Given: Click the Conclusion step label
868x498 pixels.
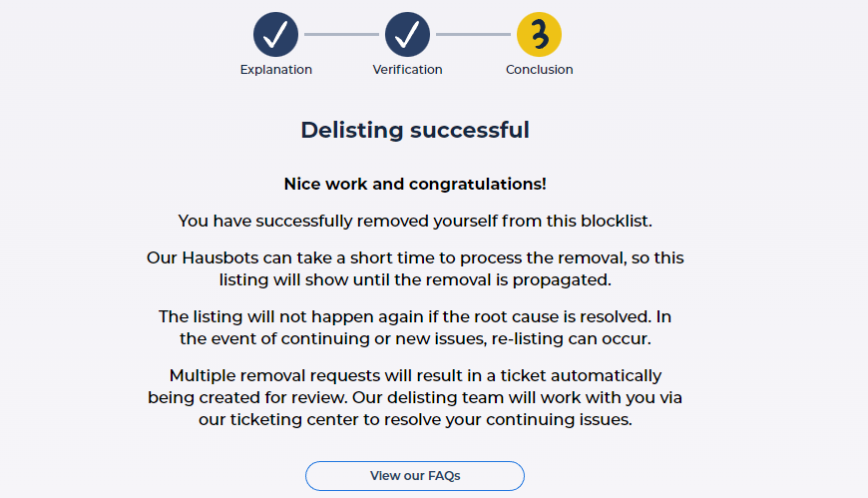Looking at the screenshot, I should coord(539,70).
